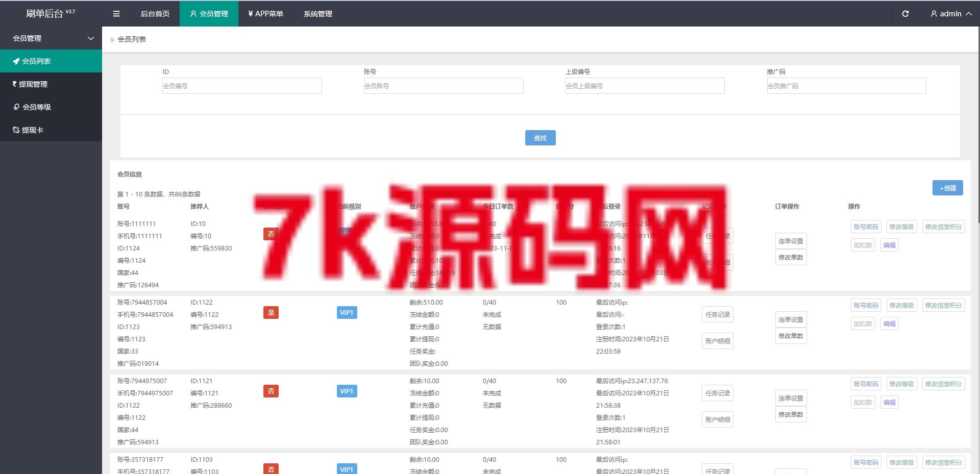The width and height of the screenshot is (980, 474).
Task: Click 加扣款 for account 7944975007
Action: tap(863, 402)
